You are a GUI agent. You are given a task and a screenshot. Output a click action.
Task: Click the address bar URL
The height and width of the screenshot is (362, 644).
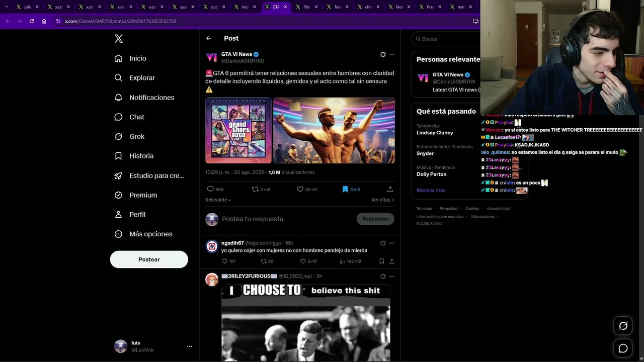click(x=120, y=21)
